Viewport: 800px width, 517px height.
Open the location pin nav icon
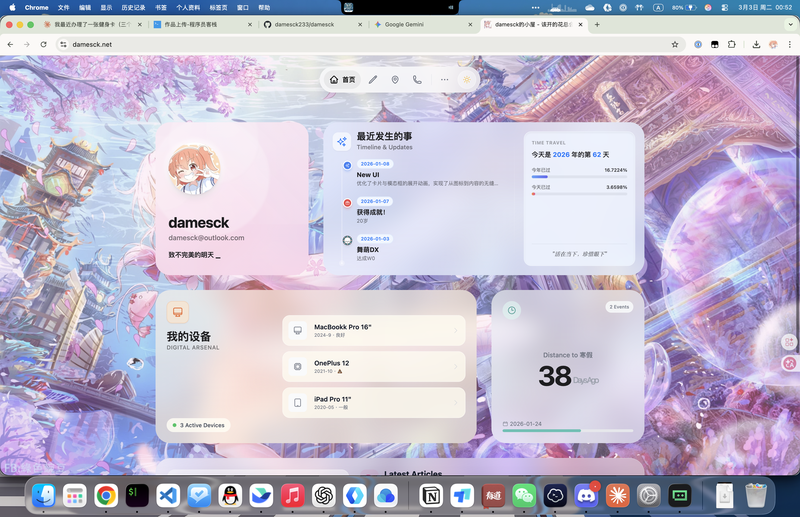pos(395,79)
